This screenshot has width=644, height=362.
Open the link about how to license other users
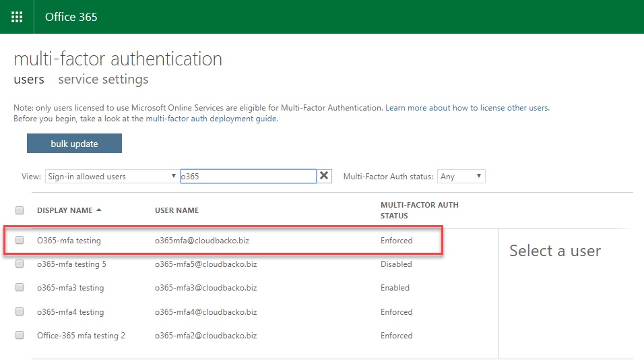click(x=467, y=108)
